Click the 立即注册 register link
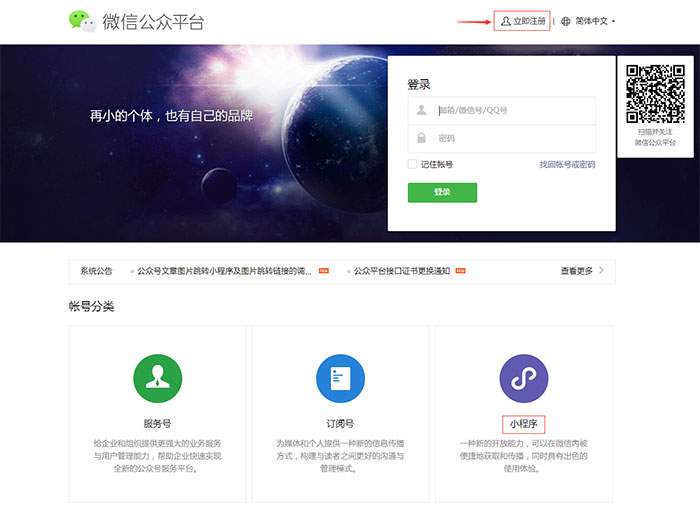The image size is (700, 505). pyautogui.click(x=523, y=21)
